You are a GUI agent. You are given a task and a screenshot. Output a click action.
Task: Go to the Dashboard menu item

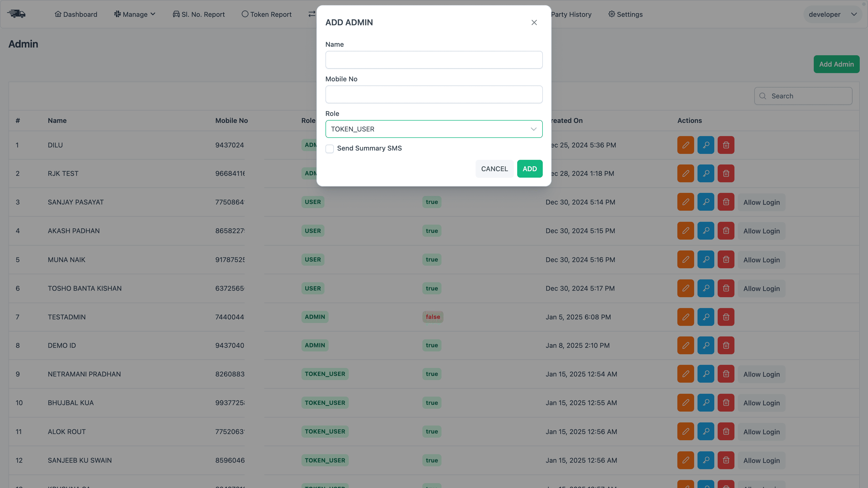[76, 14]
